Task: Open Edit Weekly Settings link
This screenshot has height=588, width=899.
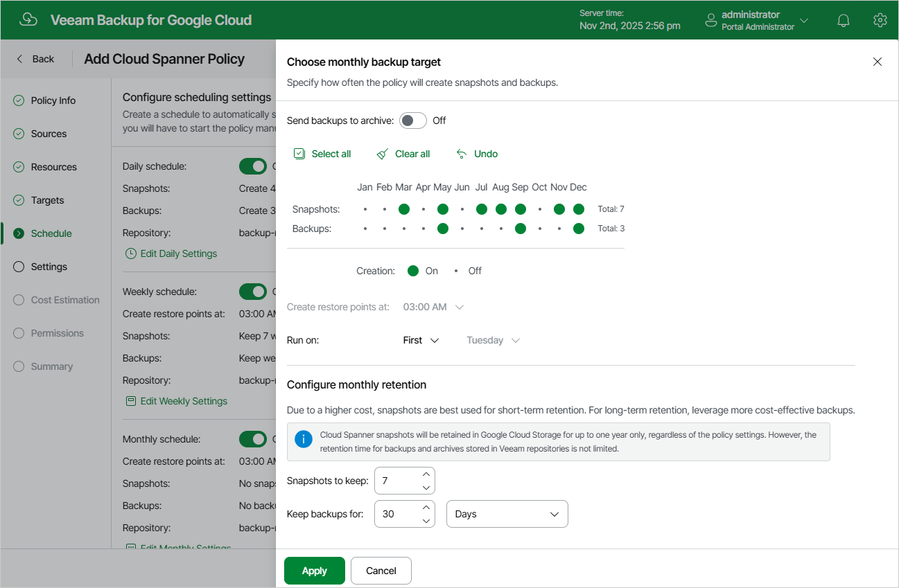Action: (x=184, y=401)
